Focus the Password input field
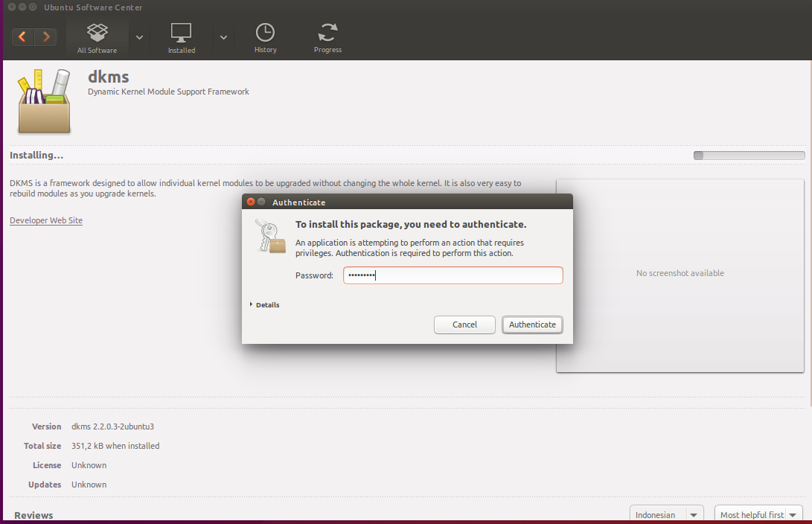 (x=453, y=275)
